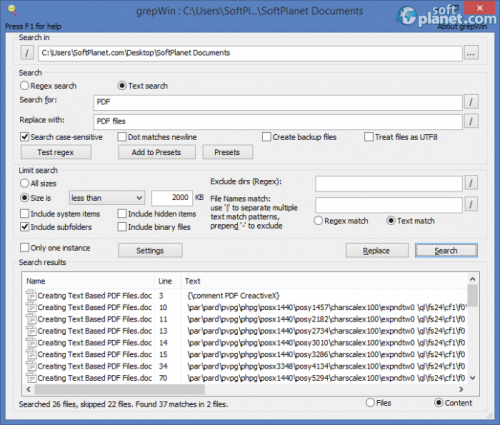500x425 pixels.
Task: Open the less than size dropdown
Action: tap(107, 198)
